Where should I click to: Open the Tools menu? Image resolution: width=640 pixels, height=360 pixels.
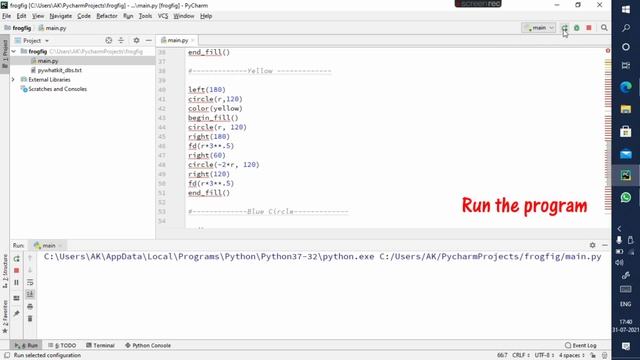pos(145,16)
